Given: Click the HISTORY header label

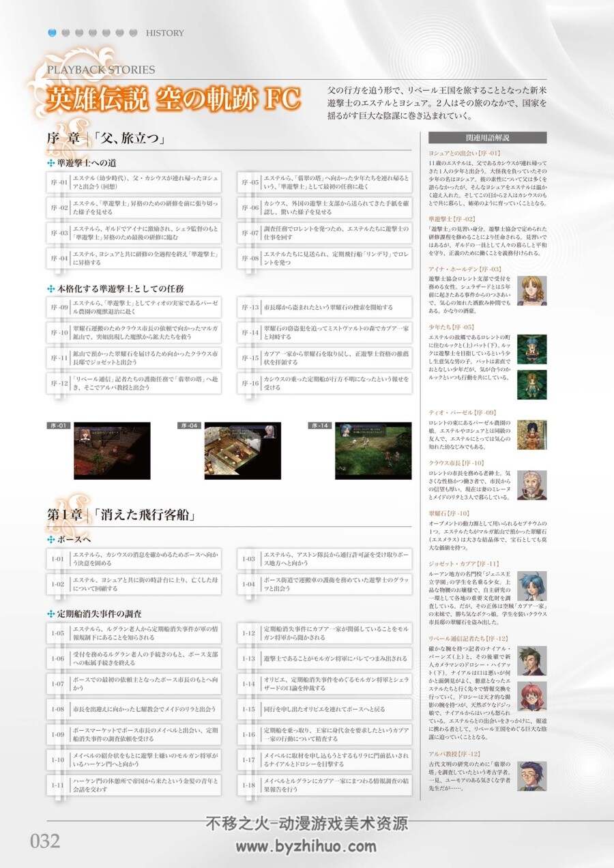Looking at the screenshot, I should [x=164, y=33].
